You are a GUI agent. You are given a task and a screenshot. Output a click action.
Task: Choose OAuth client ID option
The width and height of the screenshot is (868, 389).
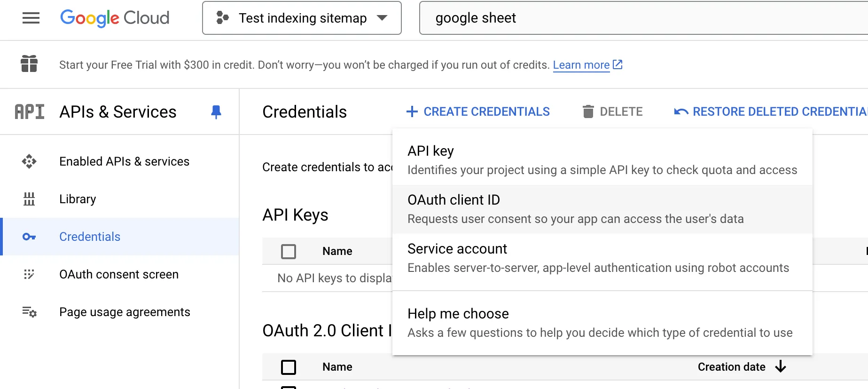click(x=602, y=209)
